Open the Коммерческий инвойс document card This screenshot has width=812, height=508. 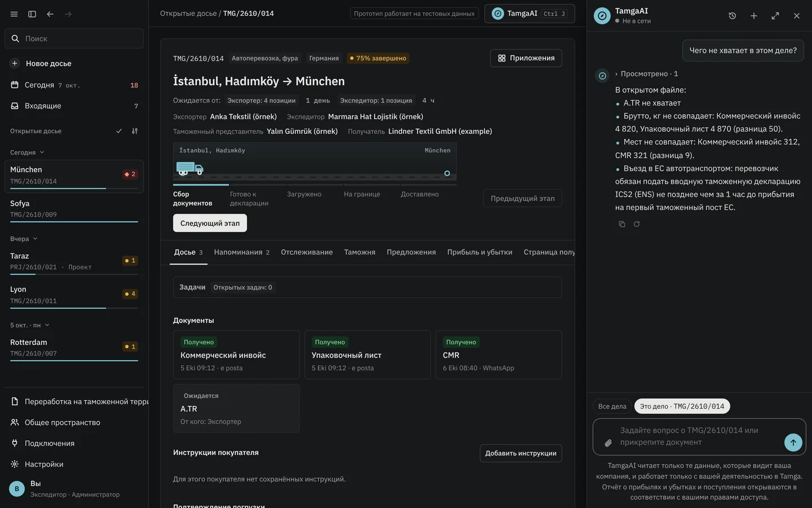pos(236,354)
